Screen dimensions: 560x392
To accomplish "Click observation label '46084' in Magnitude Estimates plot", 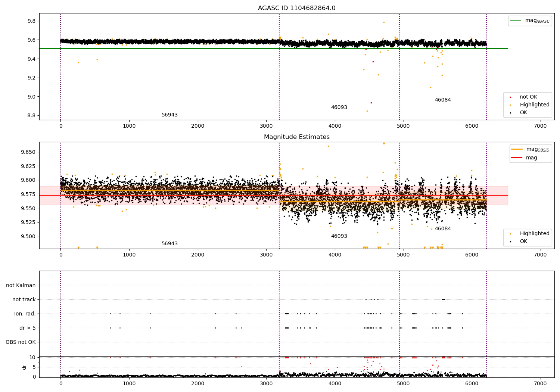I will [443, 229].
